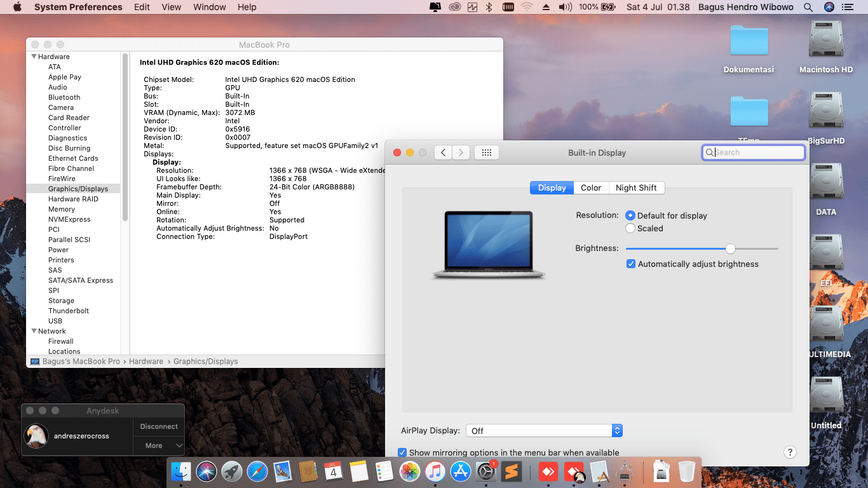Screen dimensions: 868x488
Task: Click AnyDesk Dock icon with eagle badge
Action: [574, 471]
